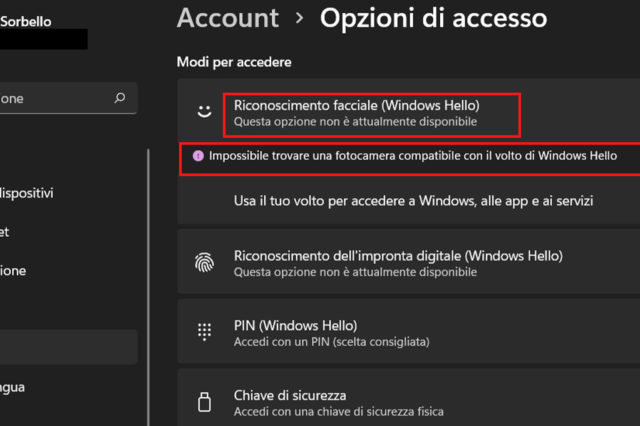Click the PIN keypad dots icon
The width and height of the screenshot is (640, 426).
204,332
